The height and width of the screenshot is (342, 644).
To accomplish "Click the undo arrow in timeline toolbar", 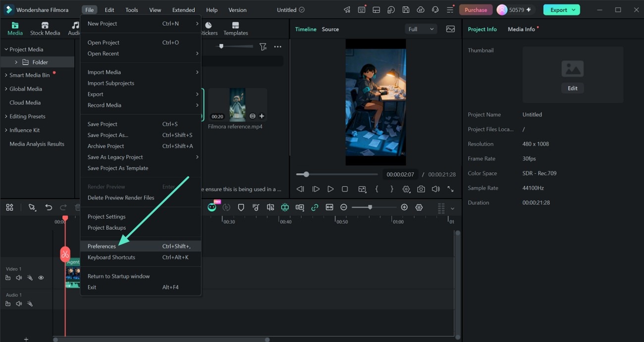I will pos(49,207).
